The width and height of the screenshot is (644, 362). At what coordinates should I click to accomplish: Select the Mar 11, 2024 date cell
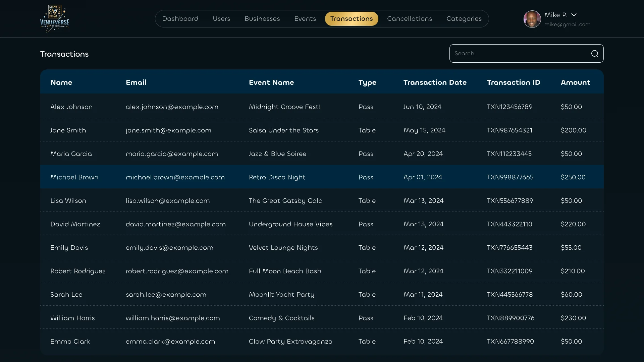[423, 295]
